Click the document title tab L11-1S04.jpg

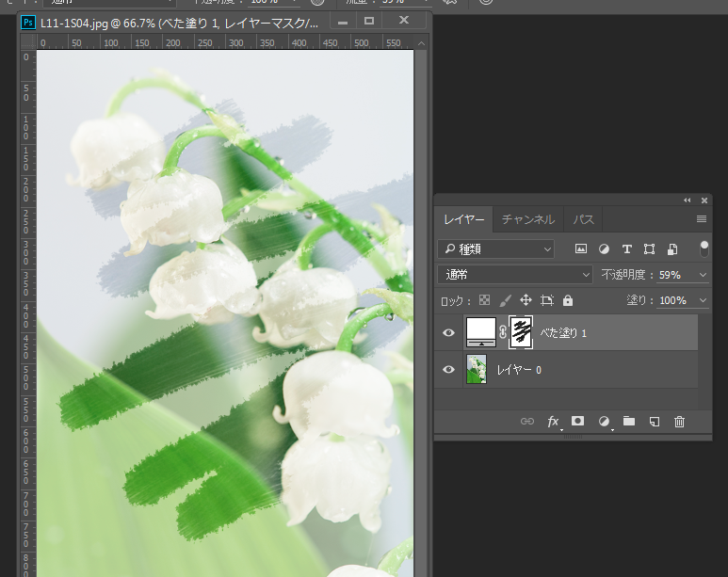[x=180, y=23]
